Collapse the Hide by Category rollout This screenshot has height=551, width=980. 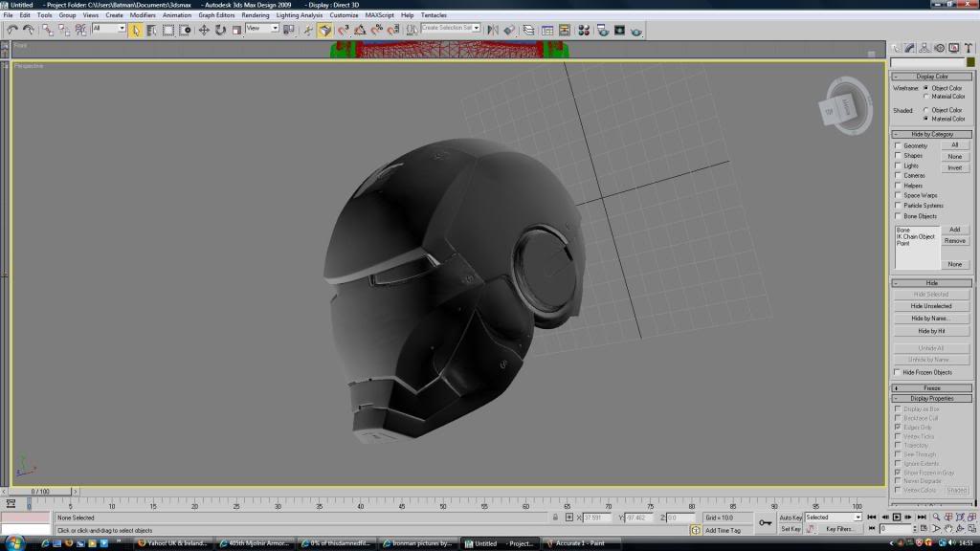pyautogui.click(x=933, y=134)
